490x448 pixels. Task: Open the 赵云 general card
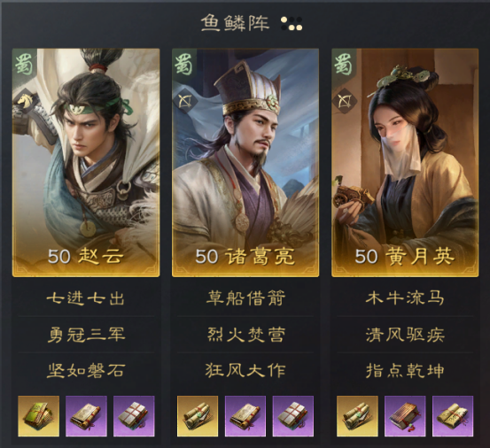coord(86,163)
